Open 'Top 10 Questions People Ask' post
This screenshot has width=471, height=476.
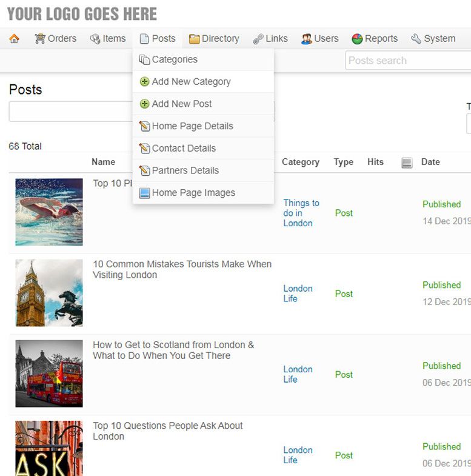click(167, 431)
